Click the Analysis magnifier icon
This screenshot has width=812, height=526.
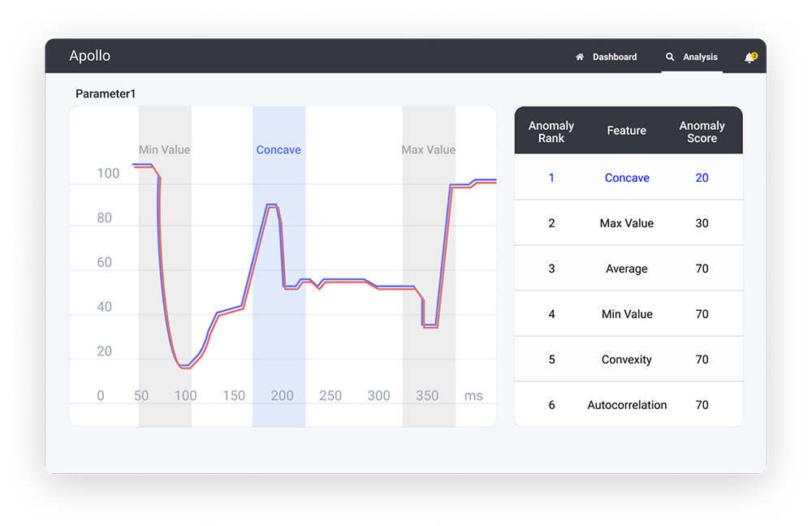(x=670, y=58)
